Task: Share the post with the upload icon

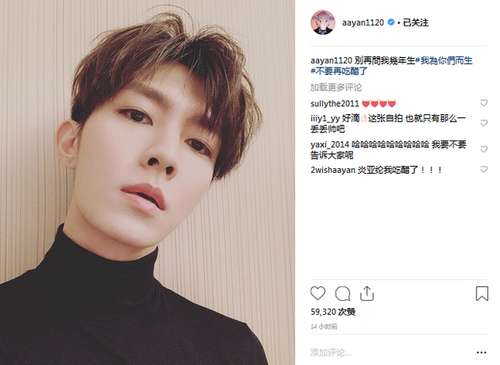Action: [367, 294]
